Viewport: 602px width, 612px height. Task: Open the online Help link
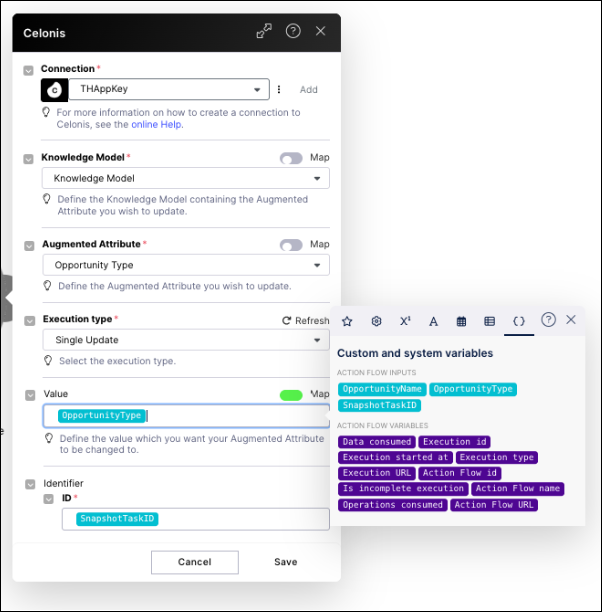click(x=156, y=125)
